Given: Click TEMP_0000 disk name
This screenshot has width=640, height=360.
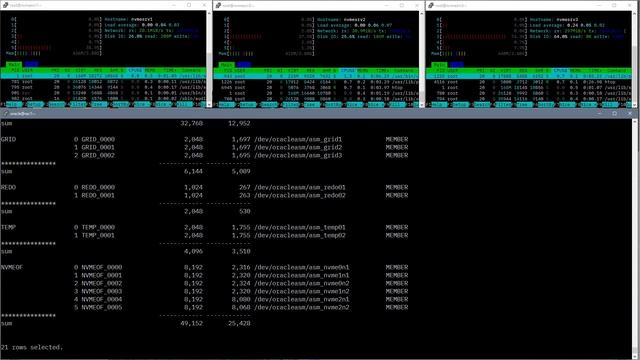Looking at the screenshot, I should click(x=98, y=227).
